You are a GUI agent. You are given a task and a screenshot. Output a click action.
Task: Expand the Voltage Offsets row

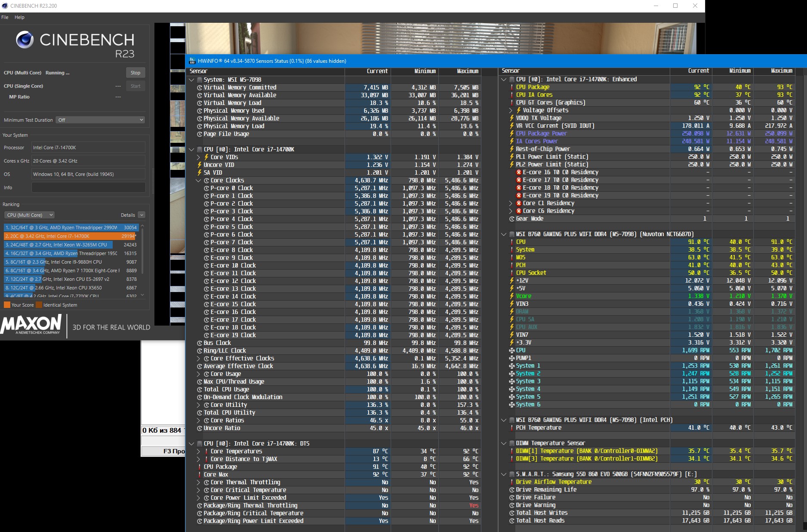(511, 110)
